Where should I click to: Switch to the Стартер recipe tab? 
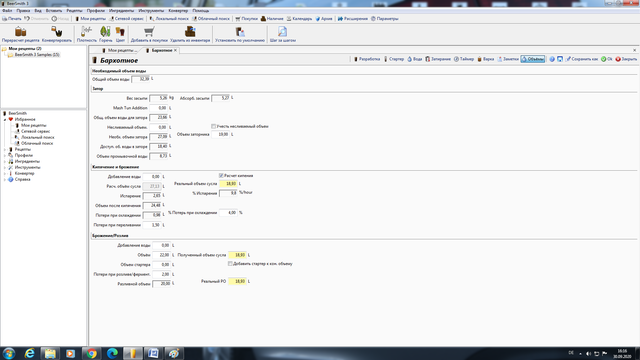point(394,59)
